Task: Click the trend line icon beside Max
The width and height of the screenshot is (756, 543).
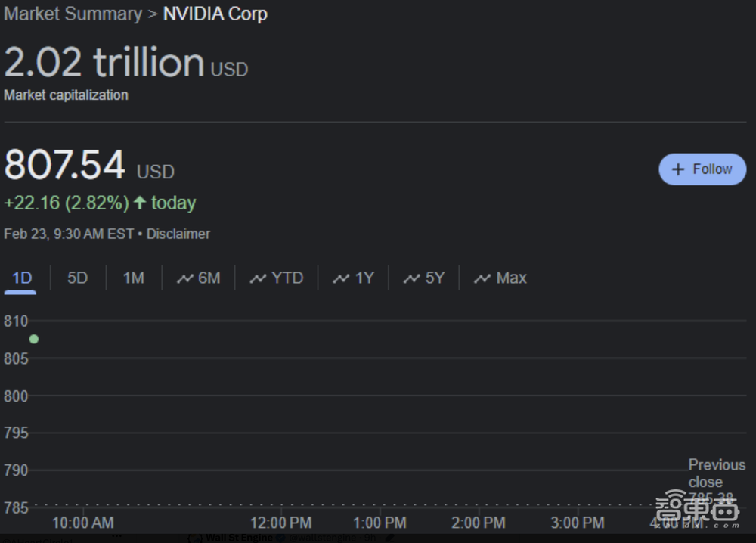Action: click(x=482, y=278)
